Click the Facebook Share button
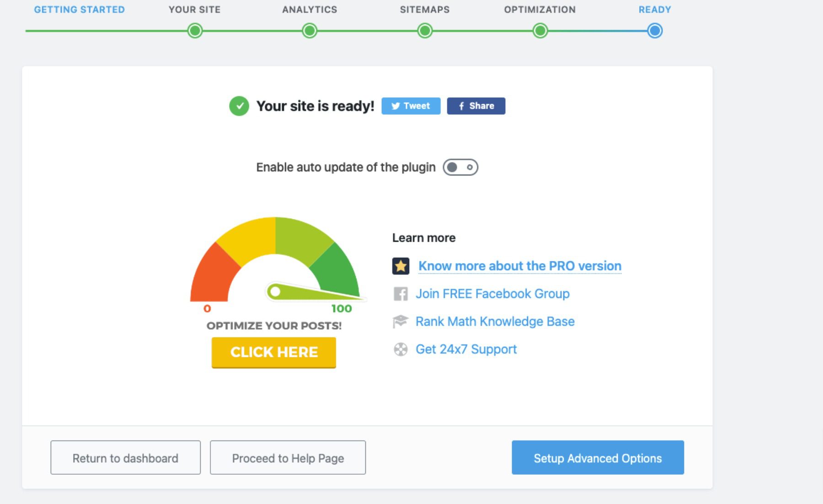This screenshot has width=823, height=504. coord(476,106)
